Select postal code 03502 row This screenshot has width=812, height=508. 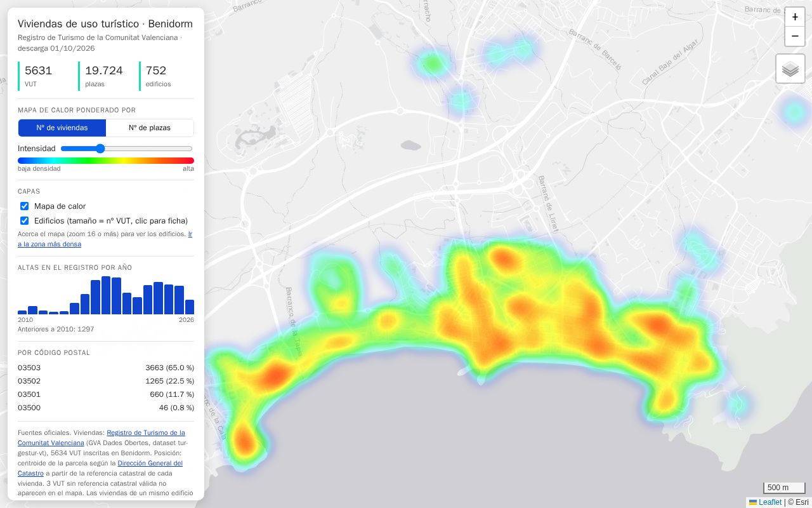point(106,381)
